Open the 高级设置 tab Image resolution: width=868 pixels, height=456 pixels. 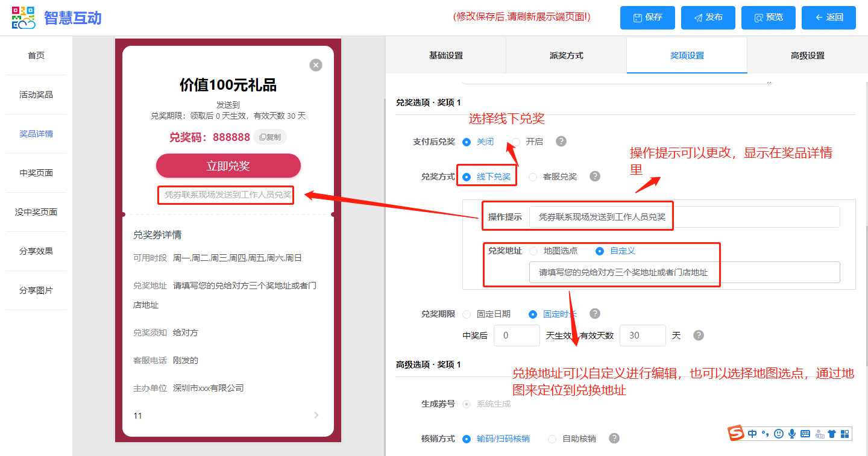(807, 55)
